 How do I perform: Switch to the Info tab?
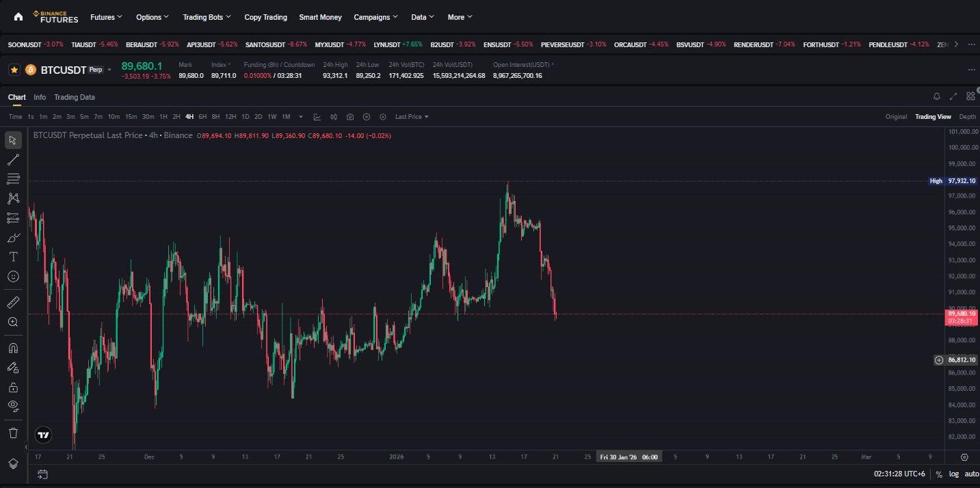point(40,97)
